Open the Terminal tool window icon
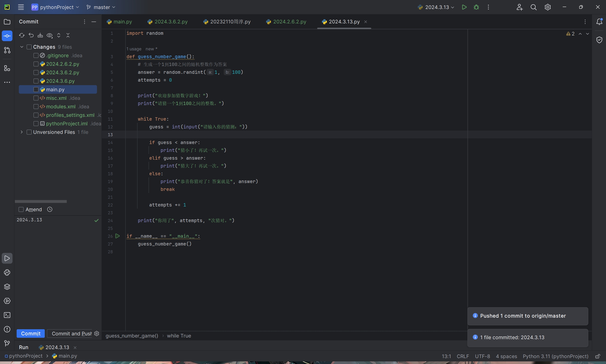This screenshot has width=606, height=364. point(7,315)
